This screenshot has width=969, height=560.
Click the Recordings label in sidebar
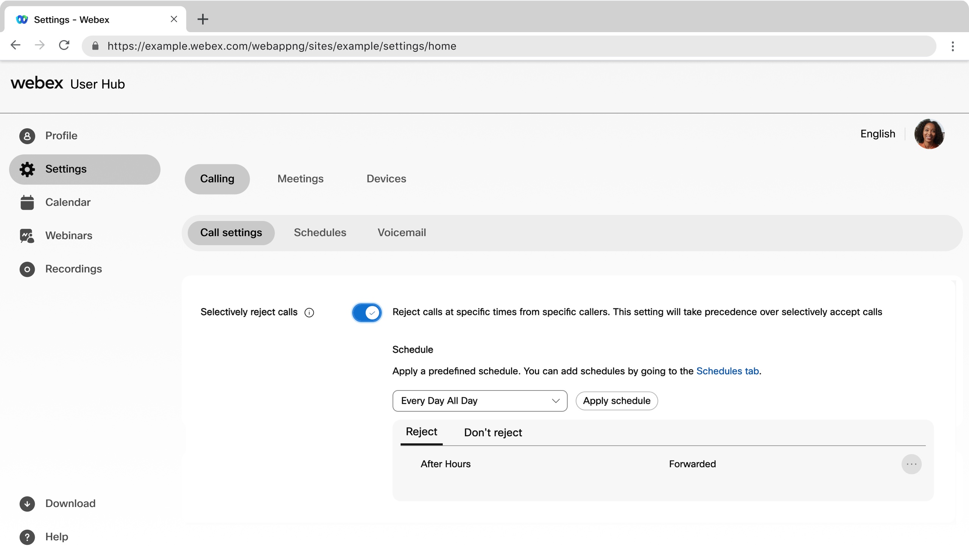click(73, 269)
